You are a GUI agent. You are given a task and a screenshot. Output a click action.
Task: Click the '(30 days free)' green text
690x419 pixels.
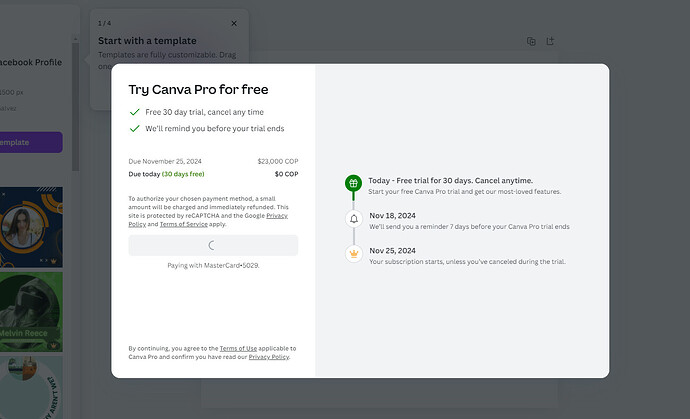pyautogui.click(x=183, y=174)
